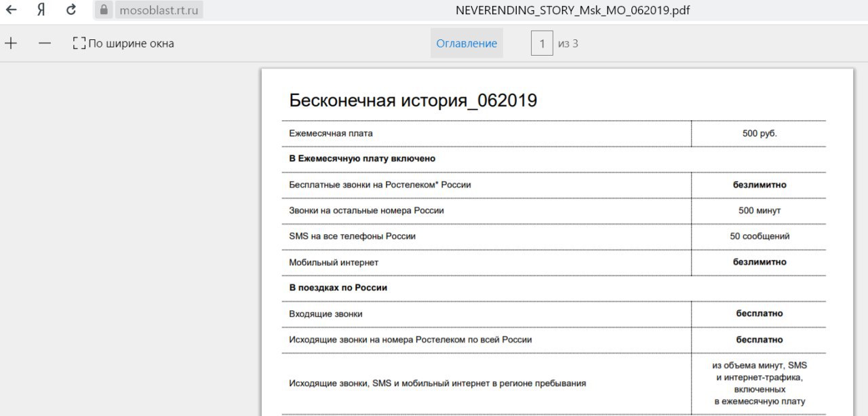The image size is (868, 416).
Task: Click Звонки на остальные номера России
Action: pos(366,210)
